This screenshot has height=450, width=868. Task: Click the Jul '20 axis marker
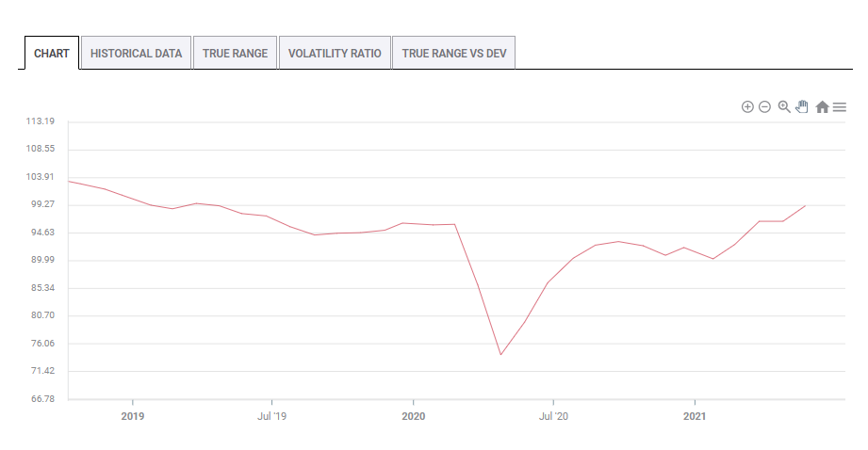pos(553,416)
